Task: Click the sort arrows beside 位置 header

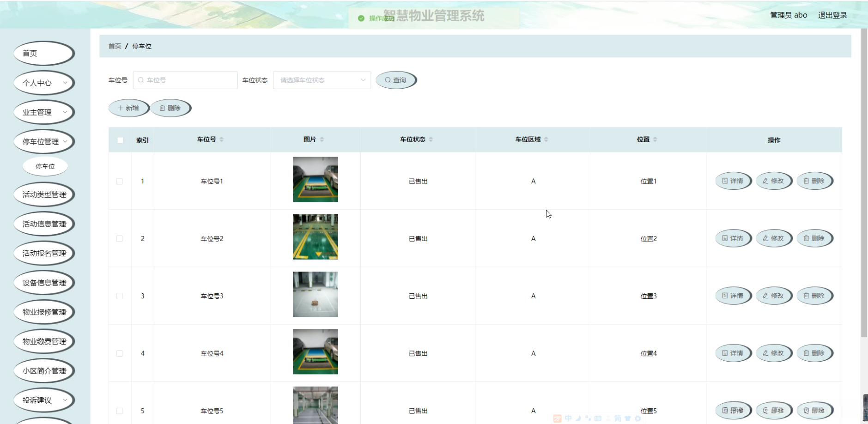Action: click(x=655, y=139)
